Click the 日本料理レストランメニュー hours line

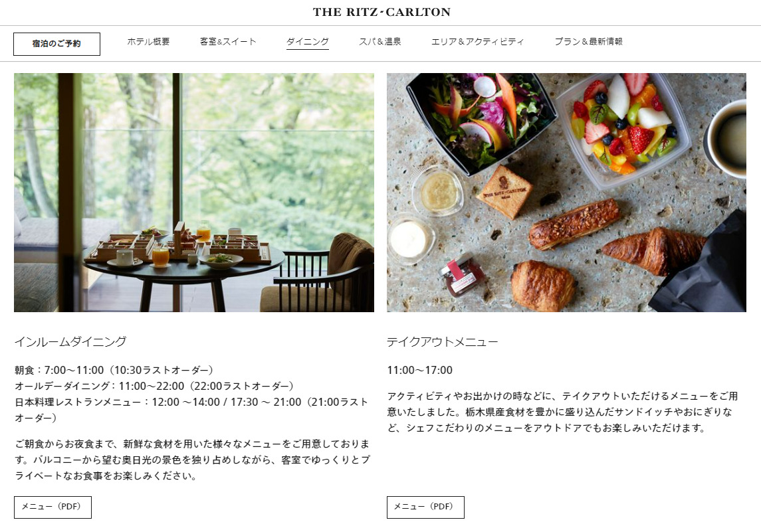pos(191,410)
